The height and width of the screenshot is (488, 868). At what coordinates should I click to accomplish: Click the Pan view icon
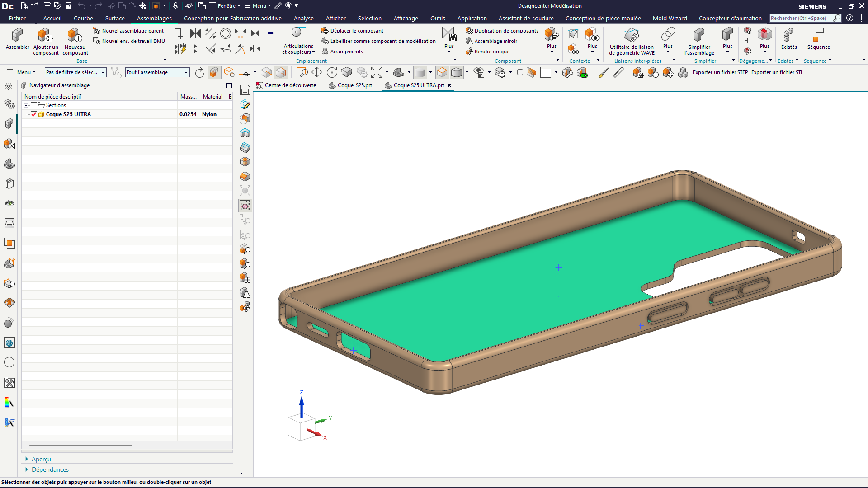pos(316,72)
